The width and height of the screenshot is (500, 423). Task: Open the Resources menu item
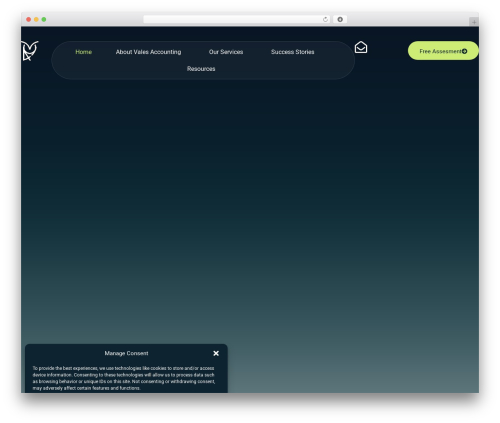coord(201,69)
